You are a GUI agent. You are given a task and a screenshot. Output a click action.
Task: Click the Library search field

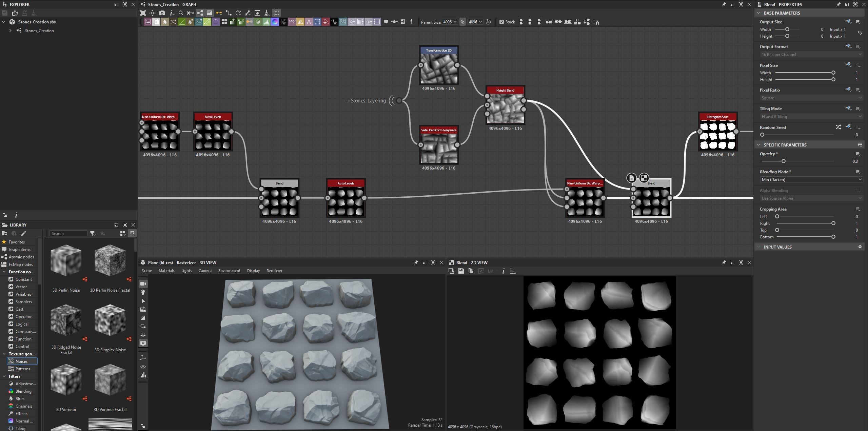point(68,233)
